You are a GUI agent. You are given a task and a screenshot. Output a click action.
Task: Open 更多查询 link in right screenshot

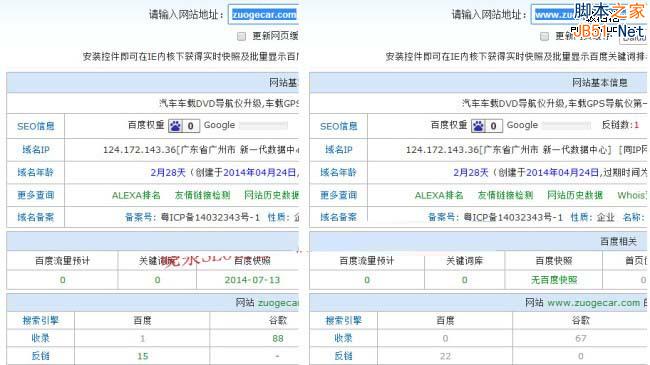[x=338, y=195]
